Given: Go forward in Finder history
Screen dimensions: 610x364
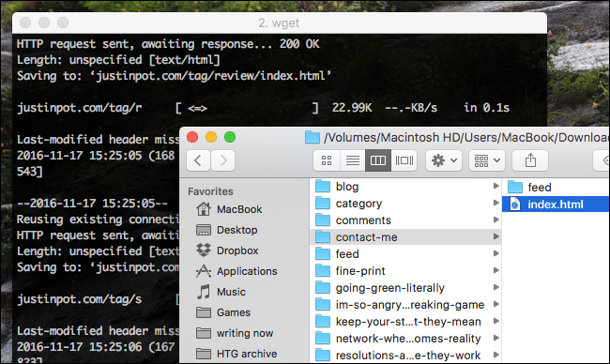Looking at the screenshot, I should [x=223, y=160].
